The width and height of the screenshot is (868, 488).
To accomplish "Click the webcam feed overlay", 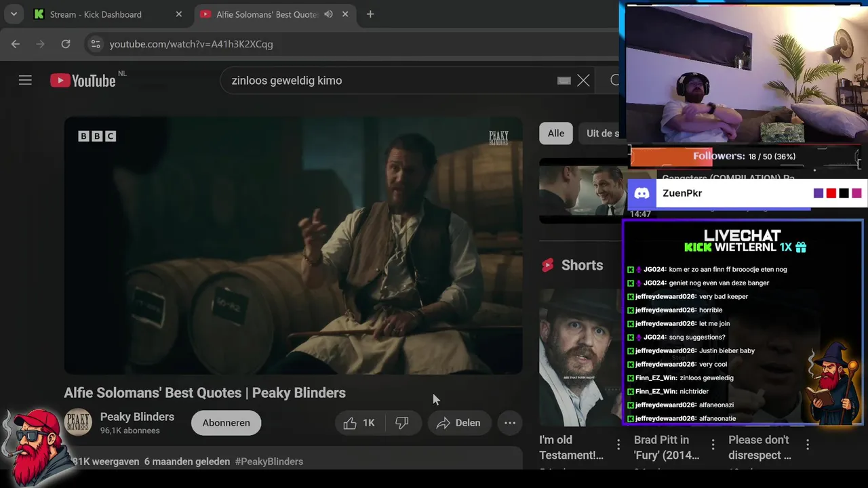I will coord(745,73).
